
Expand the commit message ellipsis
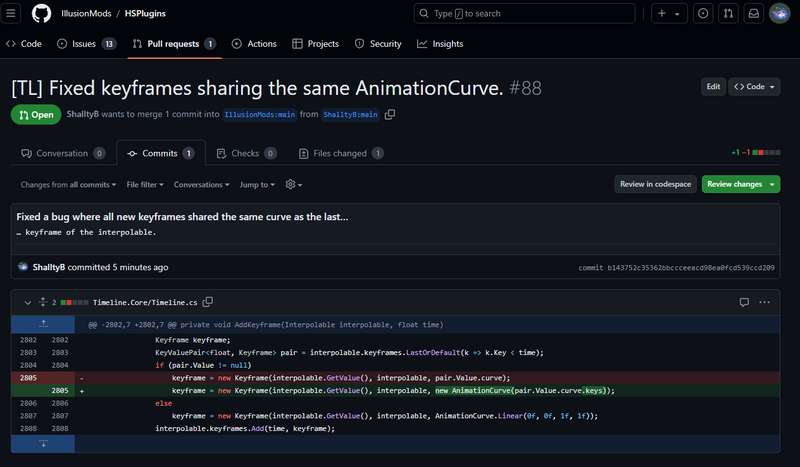19,233
